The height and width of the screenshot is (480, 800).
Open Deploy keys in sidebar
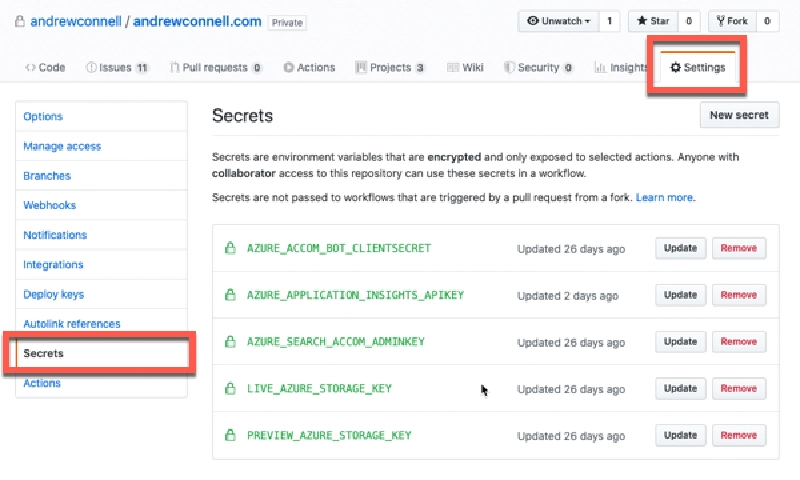click(x=102, y=294)
